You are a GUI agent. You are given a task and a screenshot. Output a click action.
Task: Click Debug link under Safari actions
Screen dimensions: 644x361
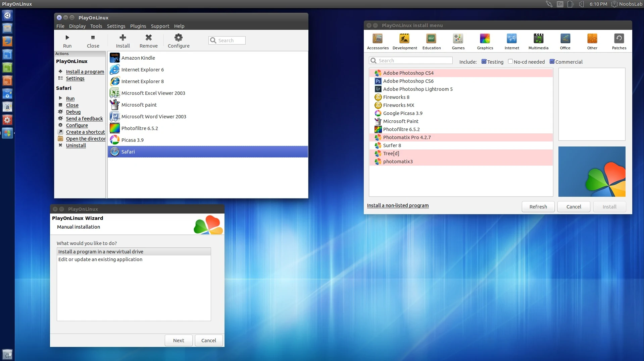(73, 112)
